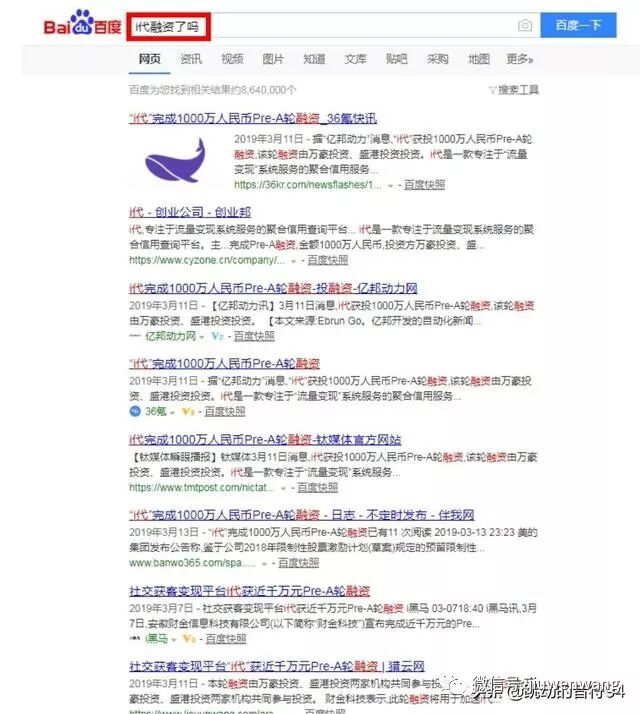Viewport: 640px width, 714px height.
Task: Open camera image search icon
Action: [525, 25]
